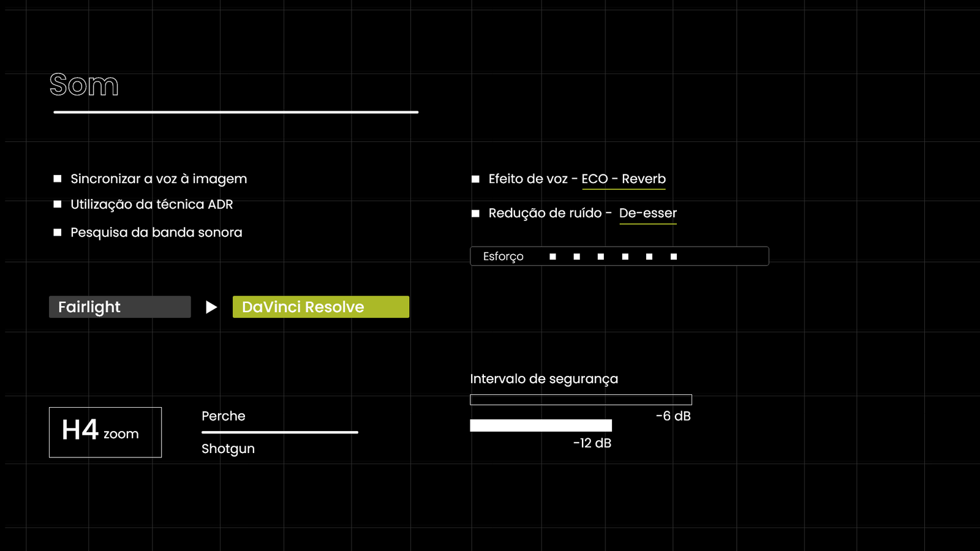Click the bullet square before Redução de ruído
Image resolution: width=980 pixels, height=551 pixels.
click(475, 214)
